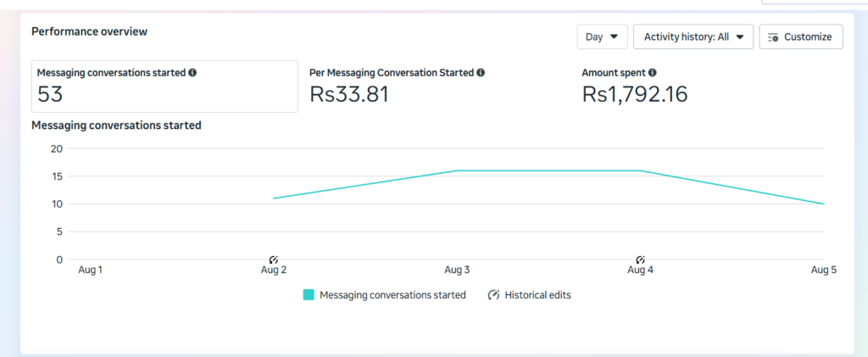
Task: Click info icon next to Per Messaging Conversation Started
Action: (x=481, y=73)
